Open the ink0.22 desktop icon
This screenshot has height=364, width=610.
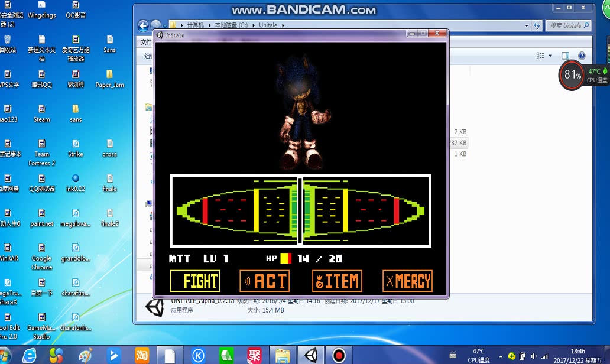coord(76,183)
